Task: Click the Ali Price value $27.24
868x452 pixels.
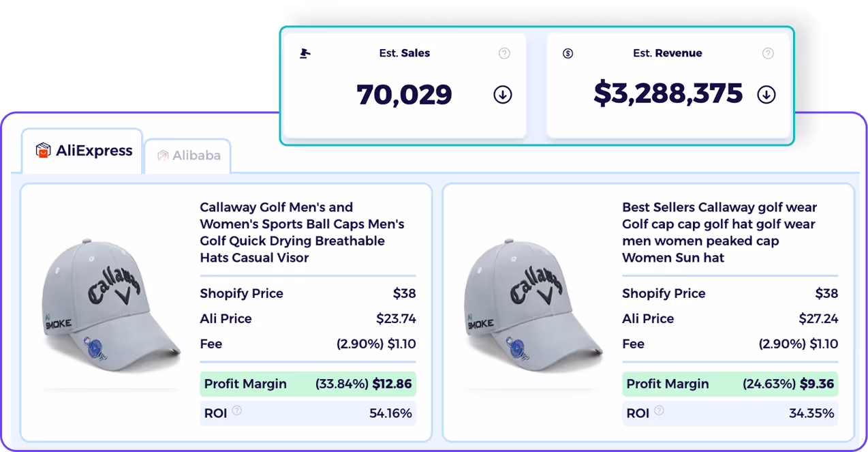Action: [x=818, y=319]
